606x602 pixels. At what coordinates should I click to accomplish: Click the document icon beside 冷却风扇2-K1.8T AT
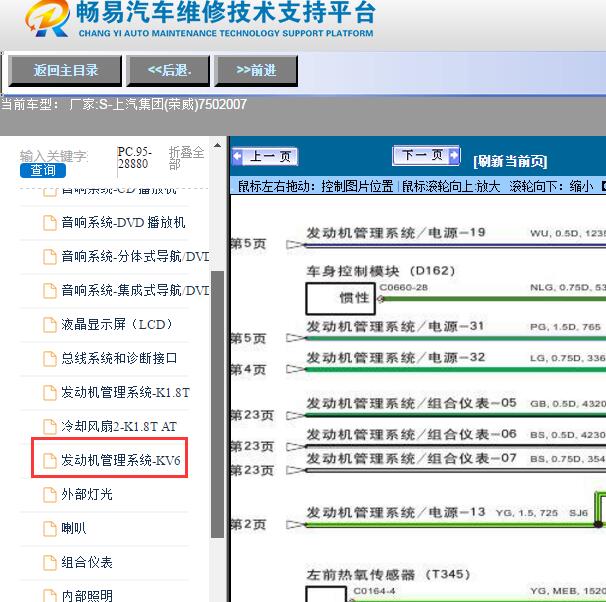tap(49, 427)
